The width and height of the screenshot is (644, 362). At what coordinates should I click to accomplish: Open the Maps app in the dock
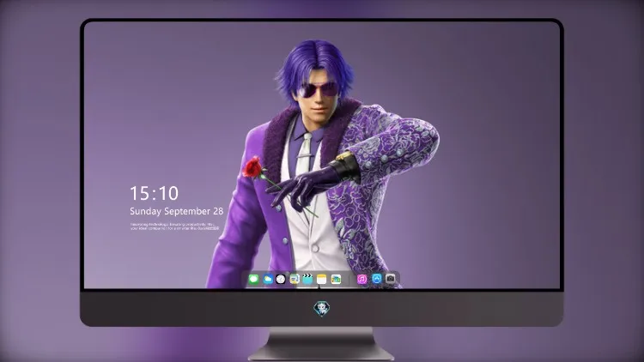tap(295, 279)
